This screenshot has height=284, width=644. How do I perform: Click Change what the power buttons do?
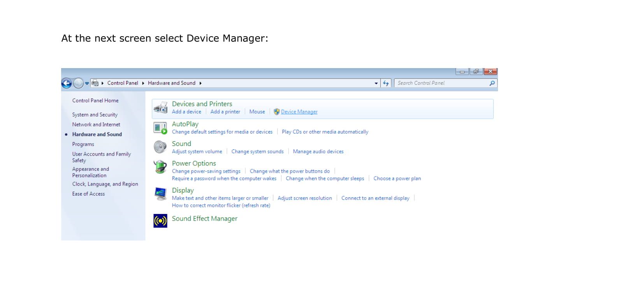[x=290, y=171]
